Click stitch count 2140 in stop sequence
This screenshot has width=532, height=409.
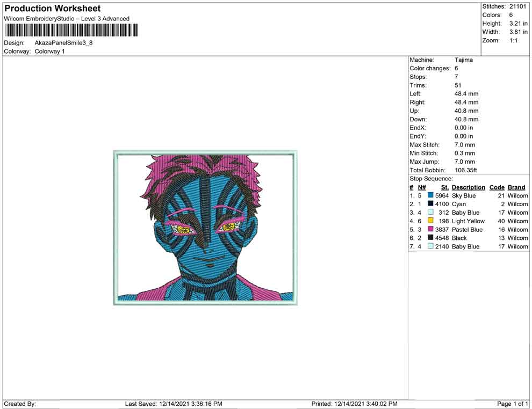coord(442,246)
